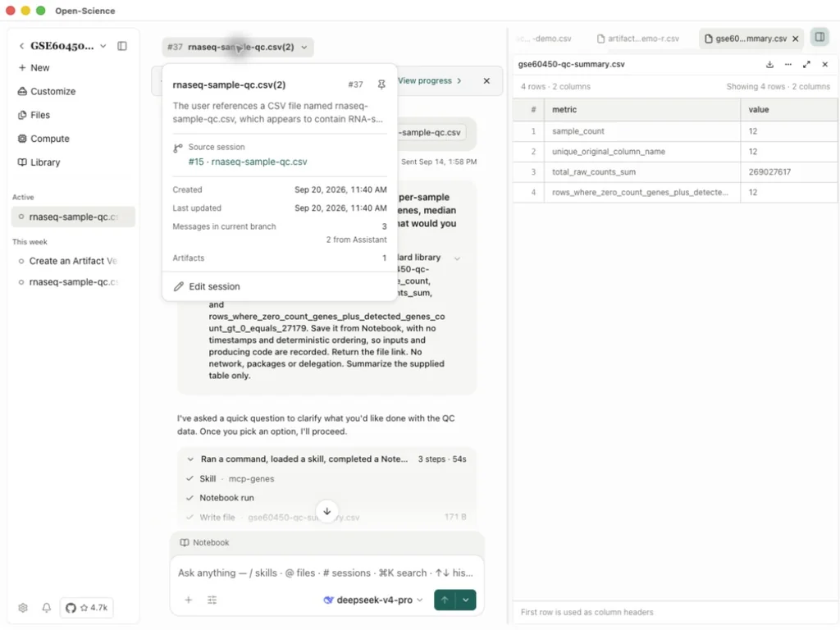The image size is (840, 630).
Task: Open the notifications bell
Action: click(47, 608)
